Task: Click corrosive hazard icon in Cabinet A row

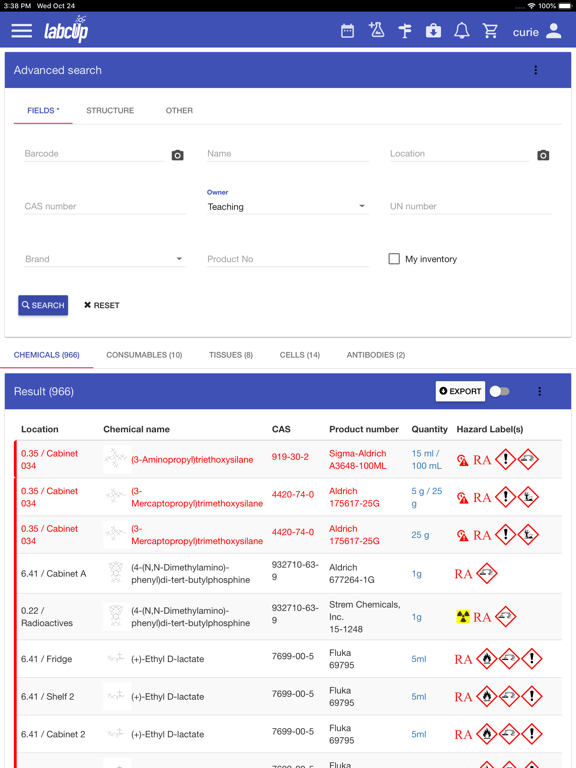Action: tap(486, 573)
